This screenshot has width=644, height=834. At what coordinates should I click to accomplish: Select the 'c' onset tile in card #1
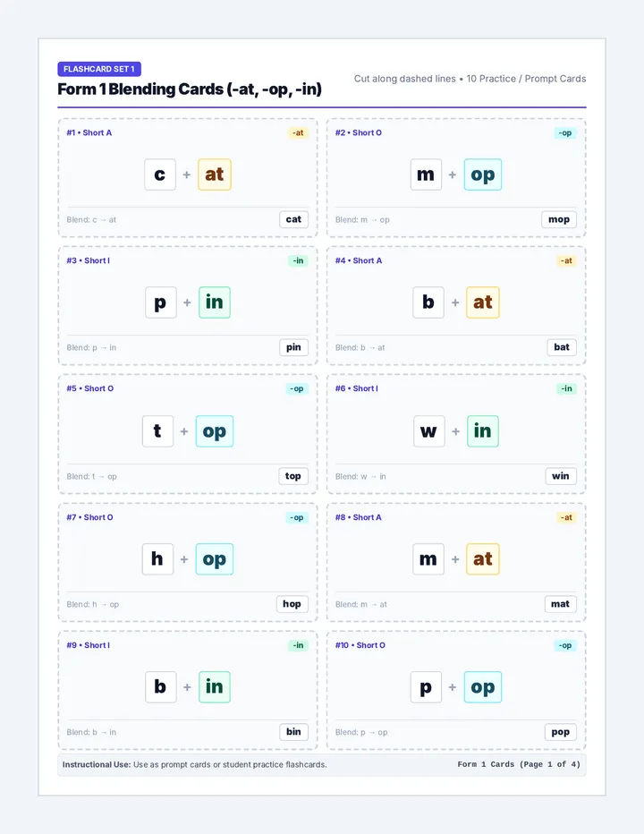(x=160, y=174)
